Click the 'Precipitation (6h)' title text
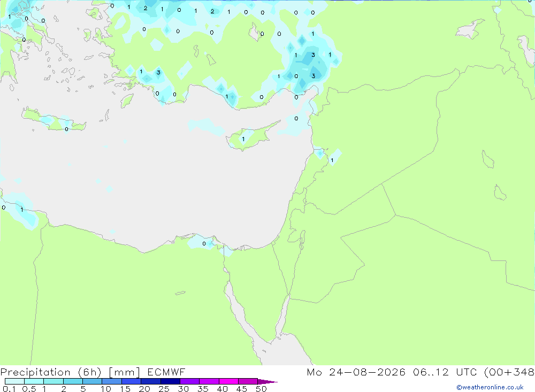Viewport: 535px width, 392px height. pyautogui.click(x=51, y=372)
